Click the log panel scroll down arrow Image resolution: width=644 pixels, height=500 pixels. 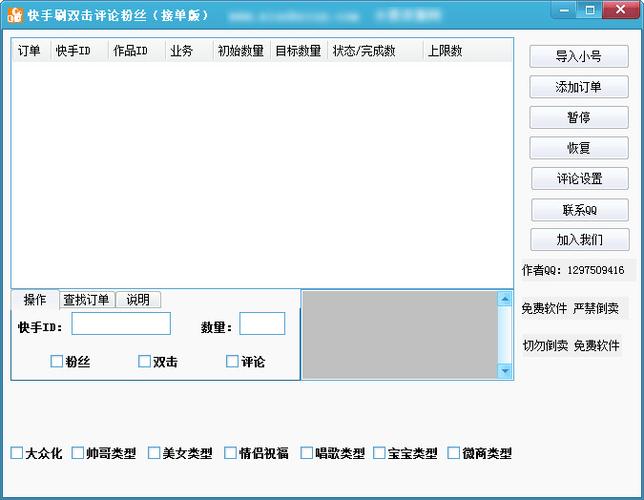coord(505,371)
